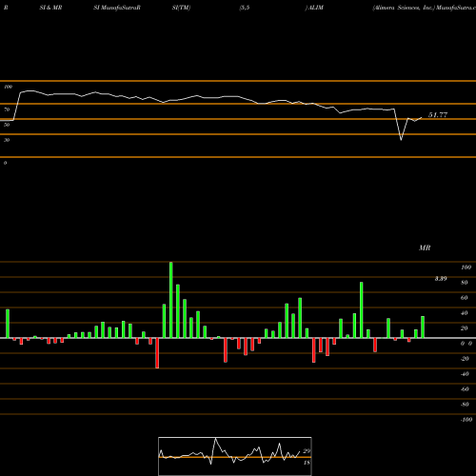Click the -100 label on MR axis
476x476 pixels.
[x=466, y=420]
